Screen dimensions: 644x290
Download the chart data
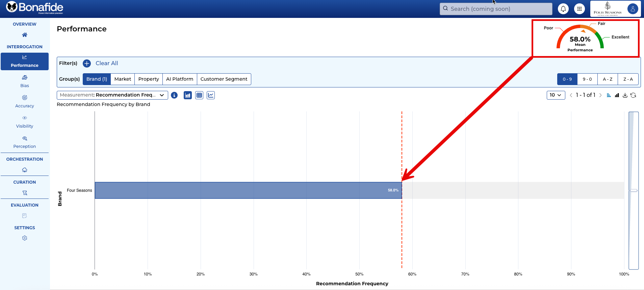(625, 95)
